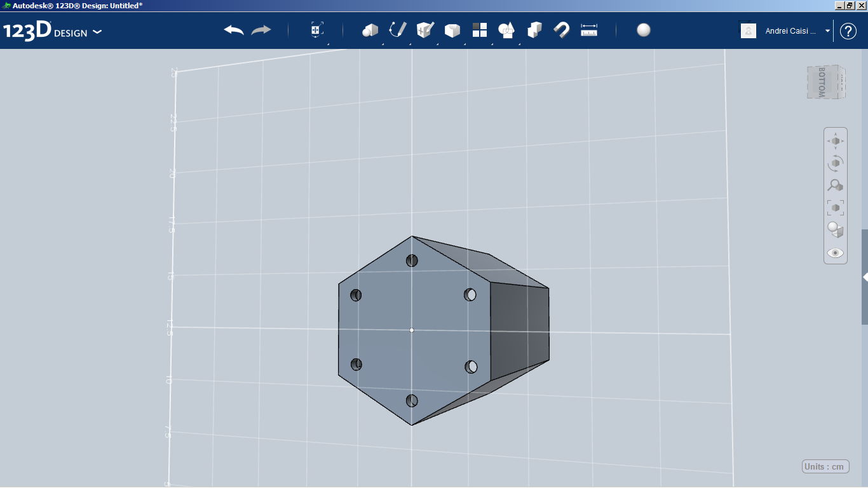Activate the Snap magnet tool

(562, 30)
